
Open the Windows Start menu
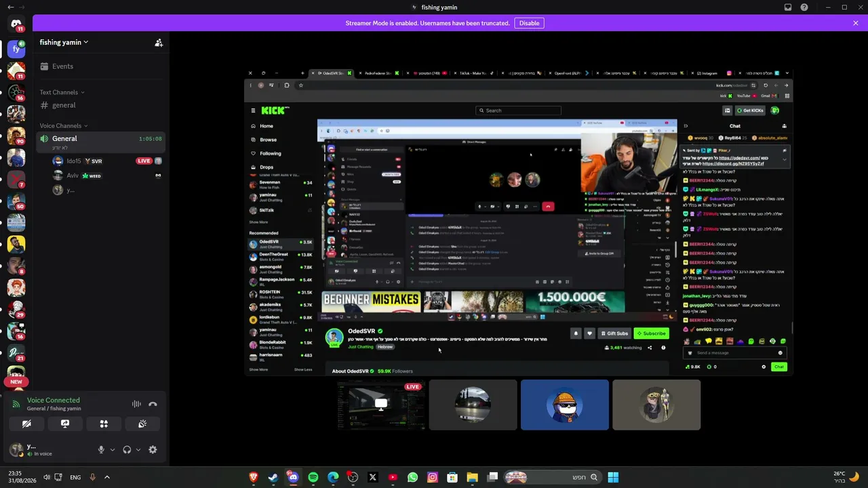[x=613, y=477]
